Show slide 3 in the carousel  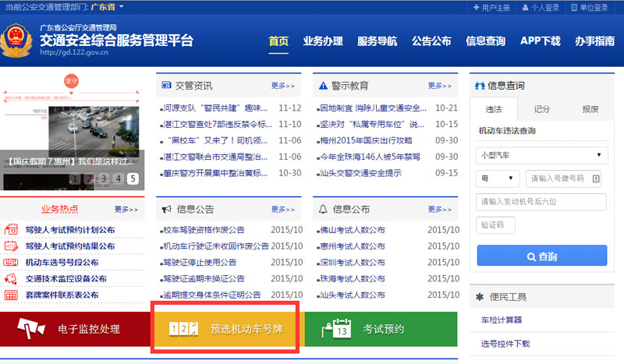point(104,178)
